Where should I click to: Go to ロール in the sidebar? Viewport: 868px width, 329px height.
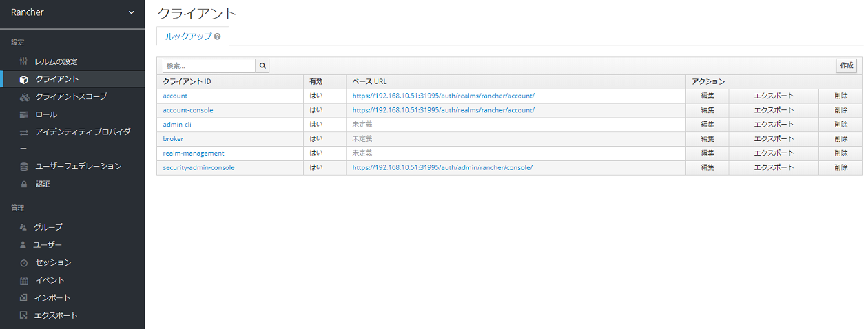pyautogui.click(x=46, y=114)
